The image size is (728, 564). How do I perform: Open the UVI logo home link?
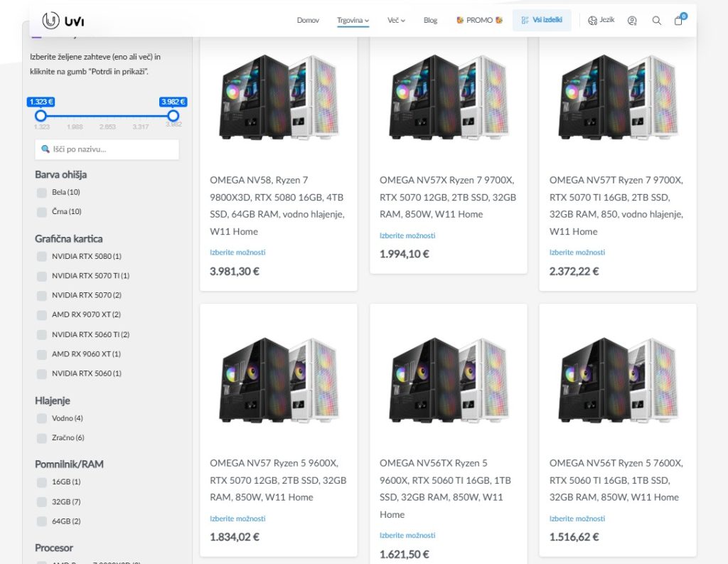[x=63, y=21]
